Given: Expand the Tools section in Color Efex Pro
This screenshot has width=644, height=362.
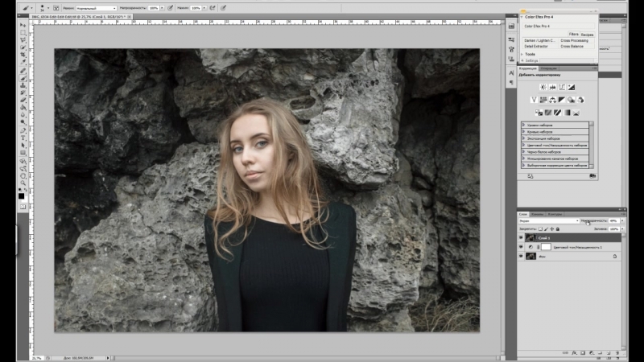Looking at the screenshot, I should click(531, 54).
